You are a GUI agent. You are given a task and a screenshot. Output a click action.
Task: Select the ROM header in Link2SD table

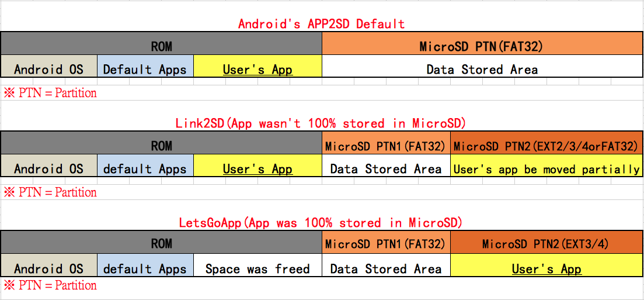point(161,146)
